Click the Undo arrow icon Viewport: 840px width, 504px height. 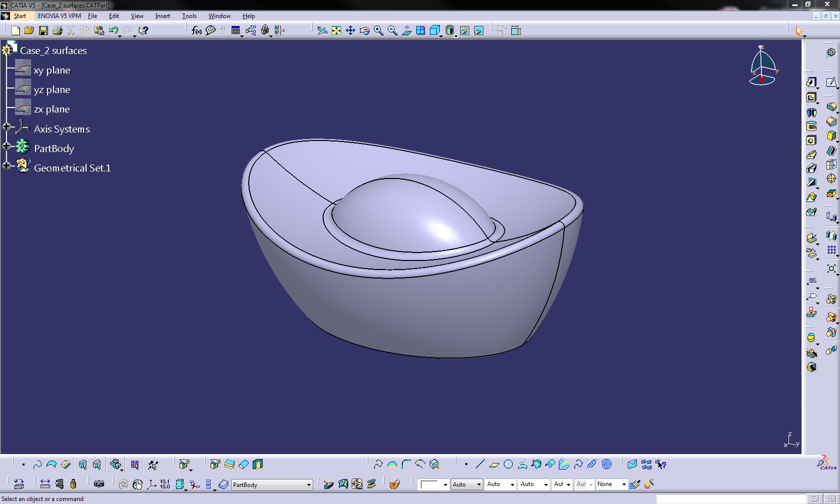pos(113,31)
